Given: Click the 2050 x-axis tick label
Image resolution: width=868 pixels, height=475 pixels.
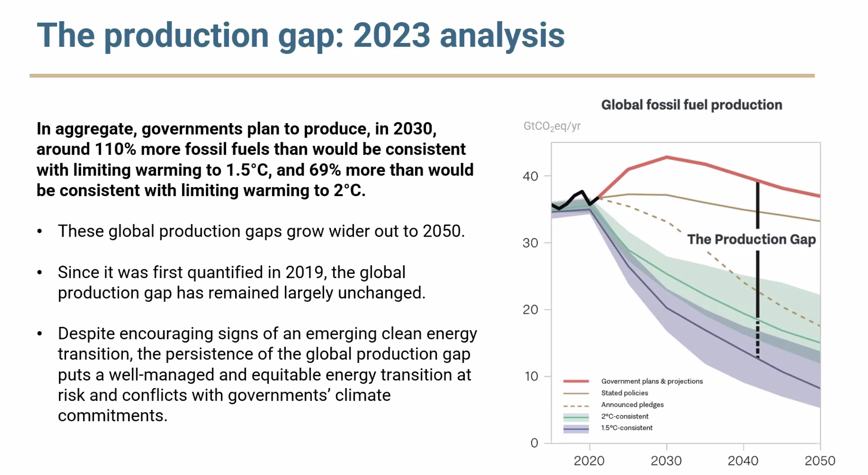Looking at the screenshot, I should 820,461.
